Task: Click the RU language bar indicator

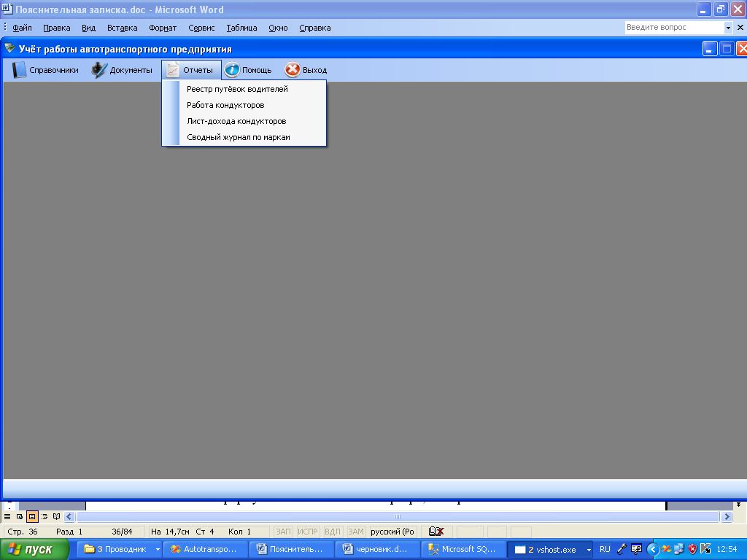Action: point(605,549)
